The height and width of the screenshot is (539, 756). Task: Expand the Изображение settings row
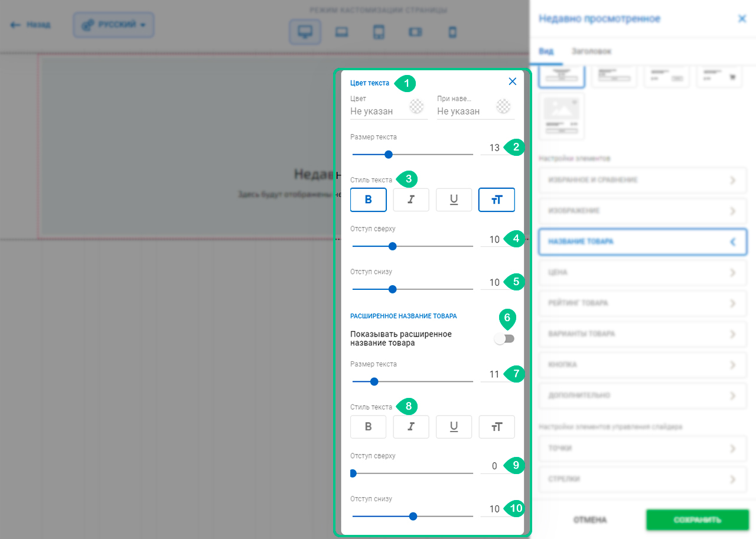click(643, 211)
